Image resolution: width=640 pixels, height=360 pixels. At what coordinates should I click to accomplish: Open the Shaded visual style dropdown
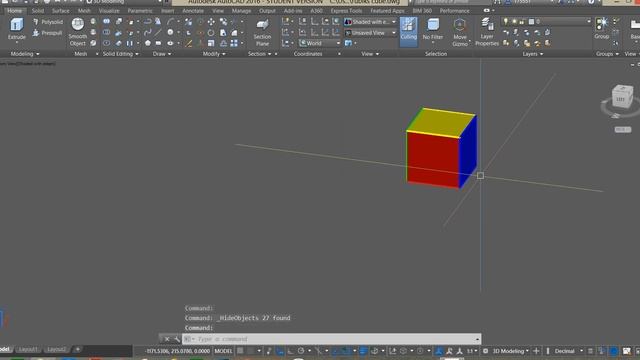point(371,22)
